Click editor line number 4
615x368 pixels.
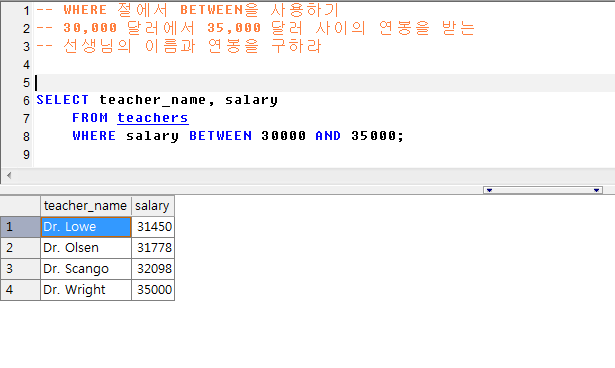[26, 65]
